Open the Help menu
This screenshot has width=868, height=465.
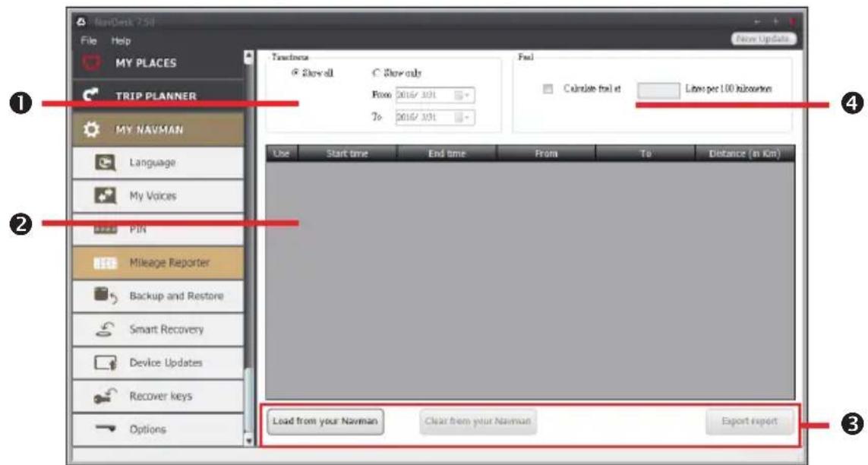click(x=121, y=40)
